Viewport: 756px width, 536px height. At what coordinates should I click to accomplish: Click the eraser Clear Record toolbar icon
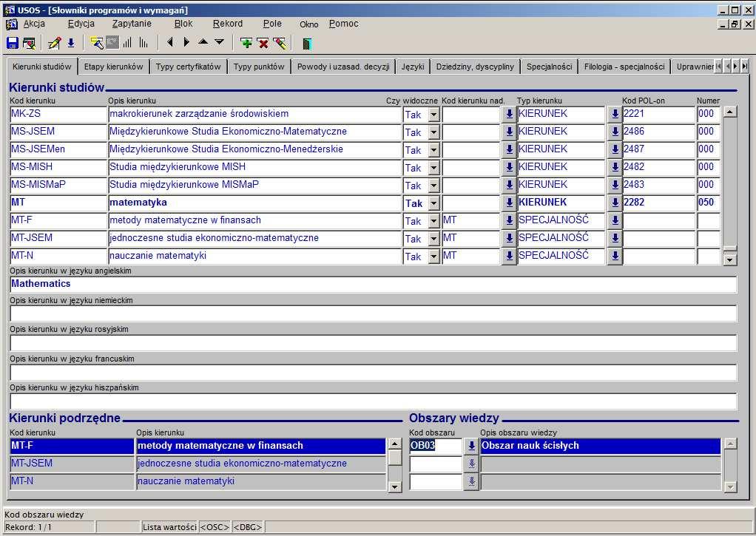280,44
